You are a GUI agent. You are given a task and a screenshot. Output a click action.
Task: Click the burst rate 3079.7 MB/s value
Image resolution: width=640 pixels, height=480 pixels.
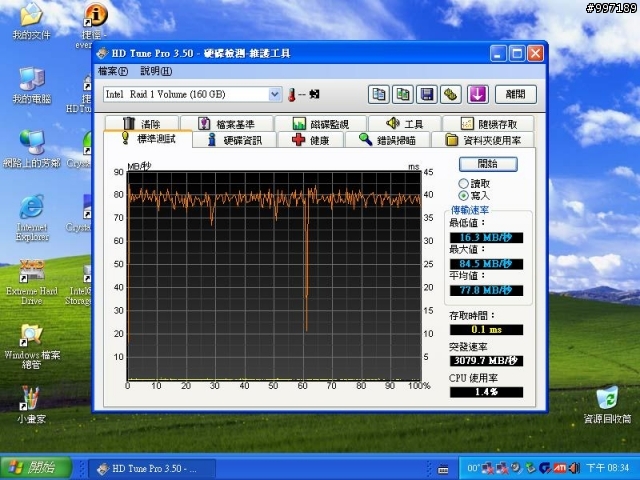[486, 360]
